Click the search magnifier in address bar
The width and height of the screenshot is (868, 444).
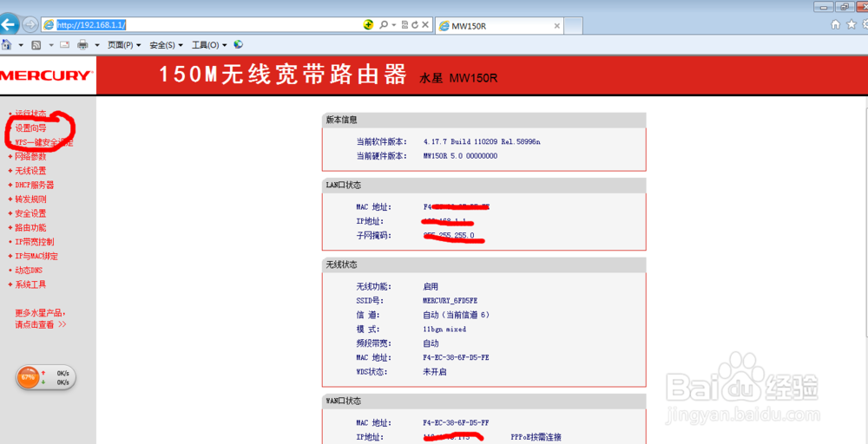coord(383,25)
